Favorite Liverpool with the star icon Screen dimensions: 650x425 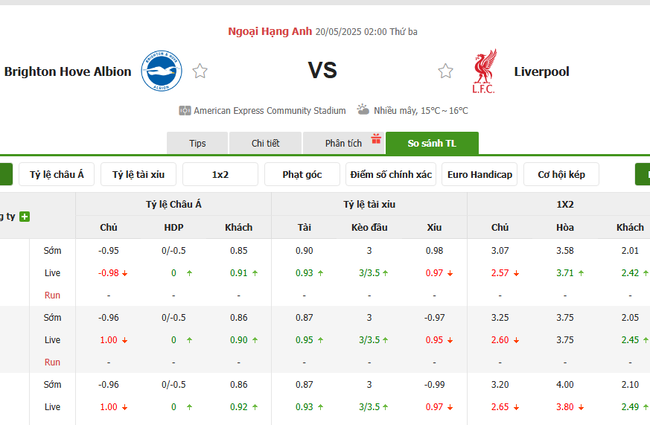point(446,71)
